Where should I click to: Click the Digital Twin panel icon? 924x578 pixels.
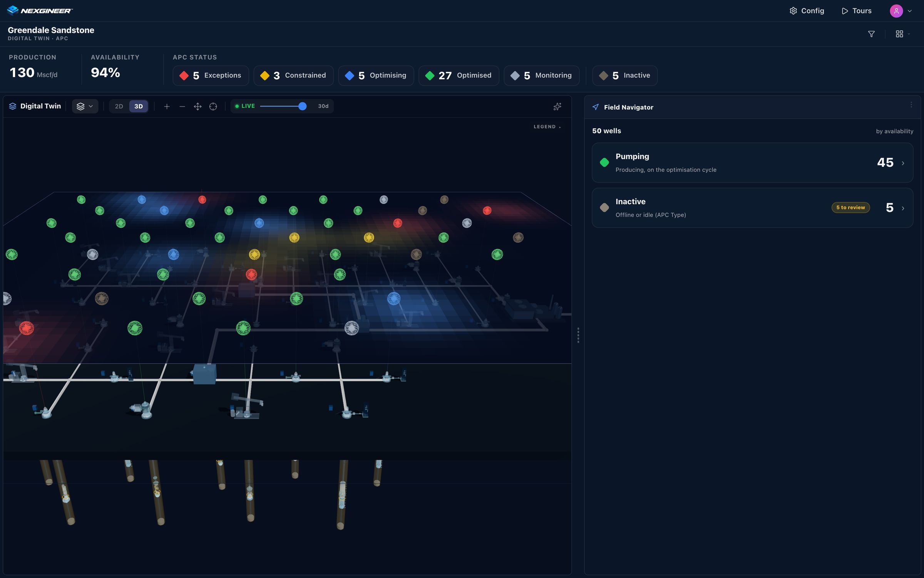[x=13, y=106]
